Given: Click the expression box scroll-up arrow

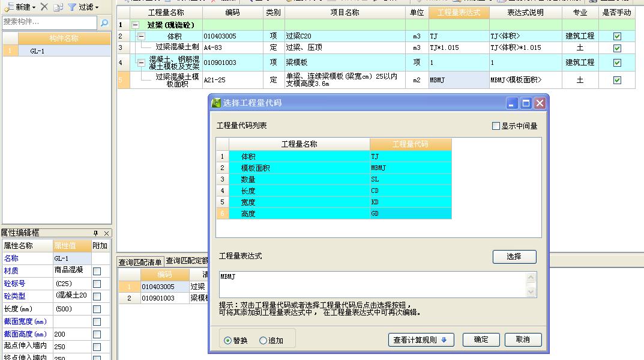Looking at the screenshot, I should point(531,277).
